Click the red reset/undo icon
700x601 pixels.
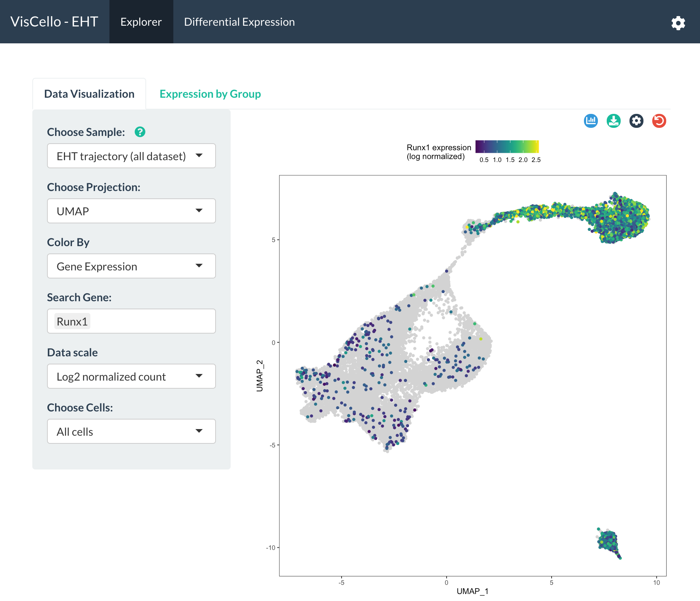point(659,121)
